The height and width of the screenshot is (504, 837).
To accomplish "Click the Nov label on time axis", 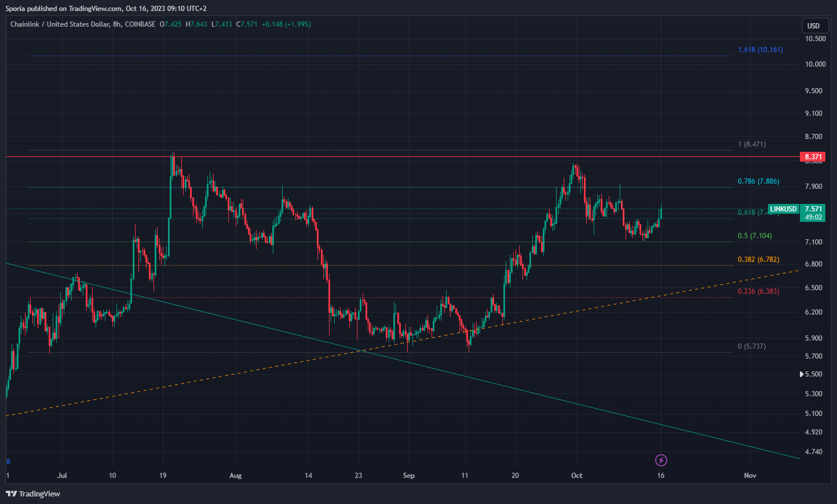I will click(750, 476).
